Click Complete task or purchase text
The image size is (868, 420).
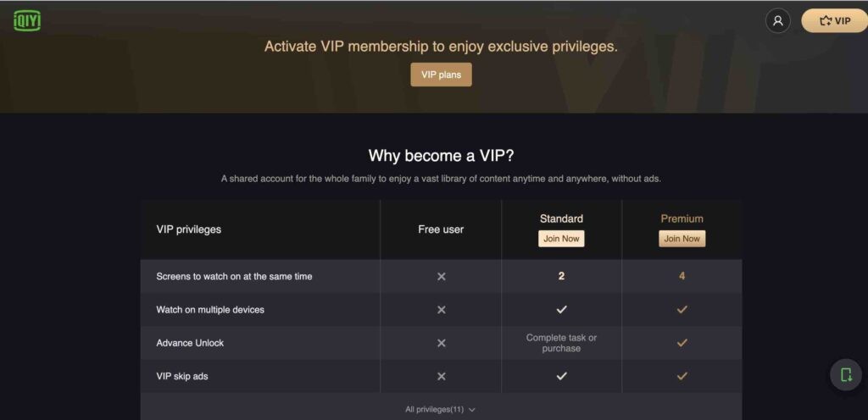click(x=561, y=343)
